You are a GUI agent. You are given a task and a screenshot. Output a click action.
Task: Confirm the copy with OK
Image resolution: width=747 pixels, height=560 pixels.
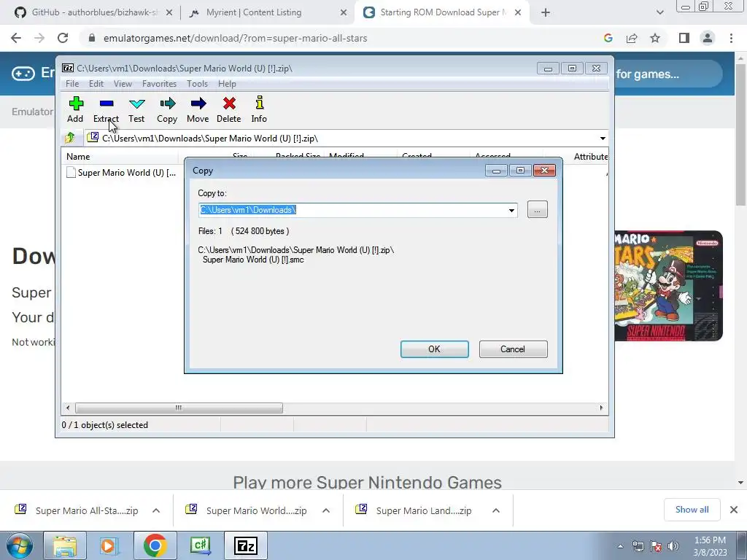[x=435, y=349]
